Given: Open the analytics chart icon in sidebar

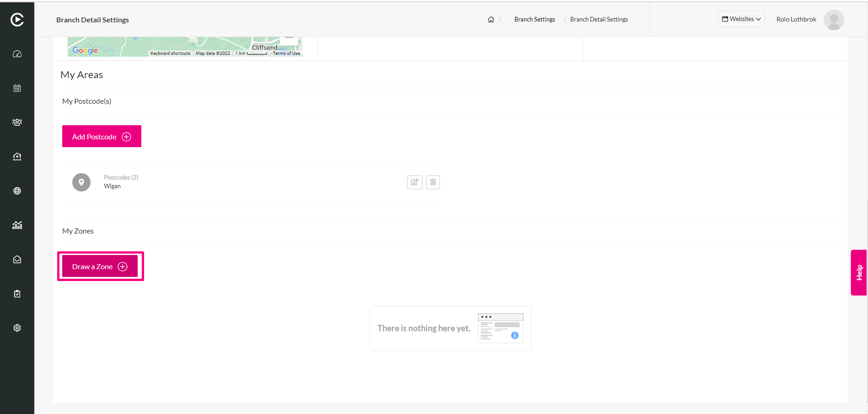Looking at the screenshot, I should pos(17,225).
